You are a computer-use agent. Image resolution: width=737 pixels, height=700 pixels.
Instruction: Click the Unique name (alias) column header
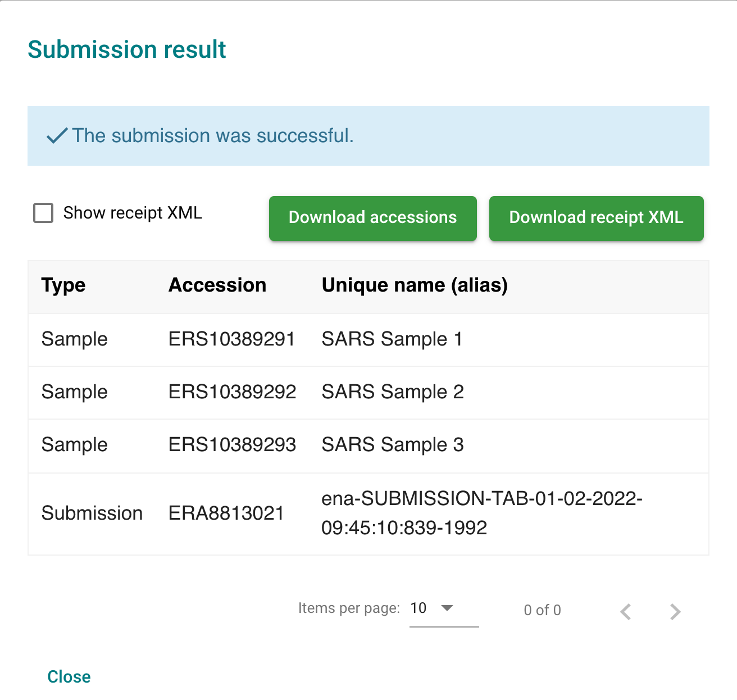(415, 285)
